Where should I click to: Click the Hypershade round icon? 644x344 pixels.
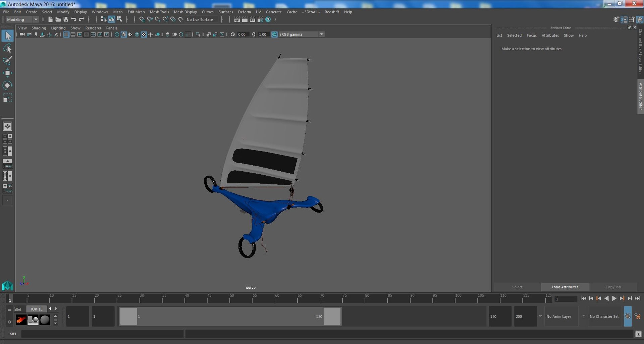pyautogui.click(x=268, y=19)
